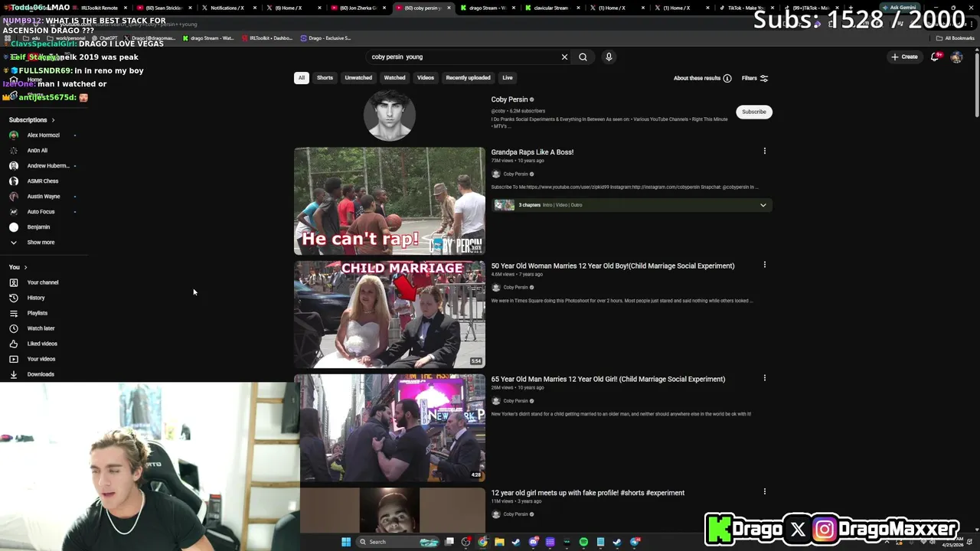
Task: Open the 65 Year Old Man Marries video title
Action: [608, 379]
